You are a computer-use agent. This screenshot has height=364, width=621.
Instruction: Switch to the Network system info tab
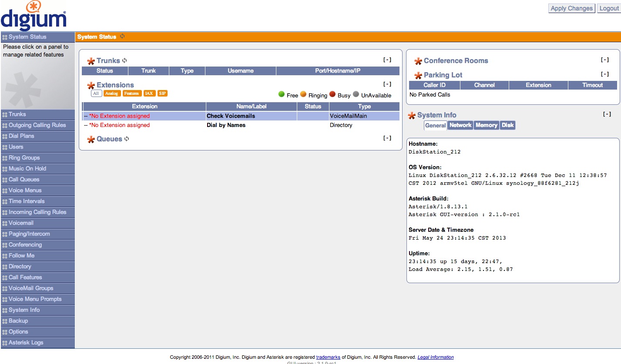[x=460, y=125]
